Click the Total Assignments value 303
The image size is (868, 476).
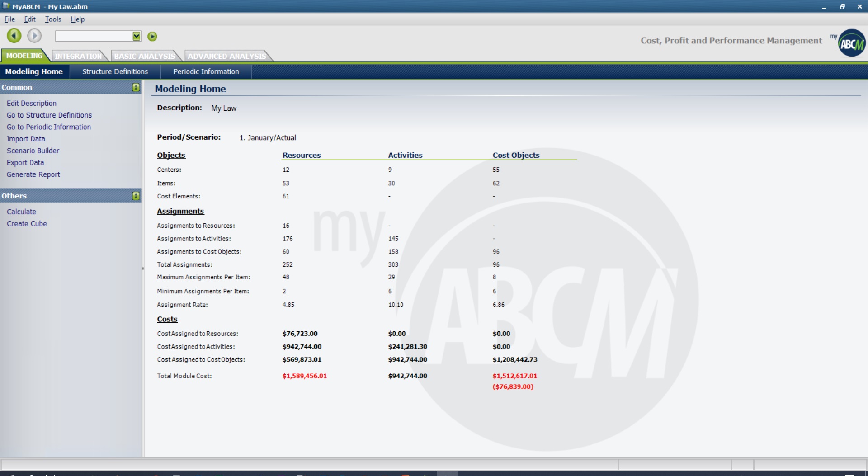393,264
